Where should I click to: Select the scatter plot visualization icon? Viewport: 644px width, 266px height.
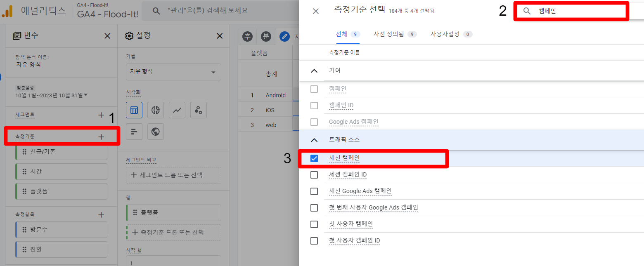[199, 110]
